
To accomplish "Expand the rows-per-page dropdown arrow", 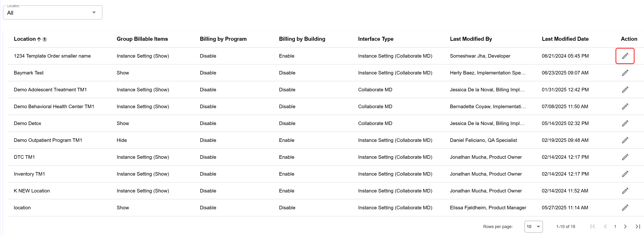I will tap(539, 226).
